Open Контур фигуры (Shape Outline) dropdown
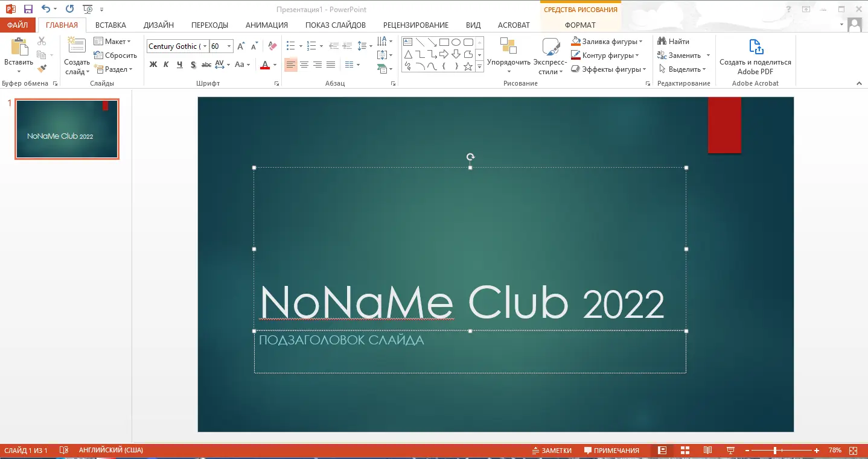This screenshot has height=459, width=868. 606,55
